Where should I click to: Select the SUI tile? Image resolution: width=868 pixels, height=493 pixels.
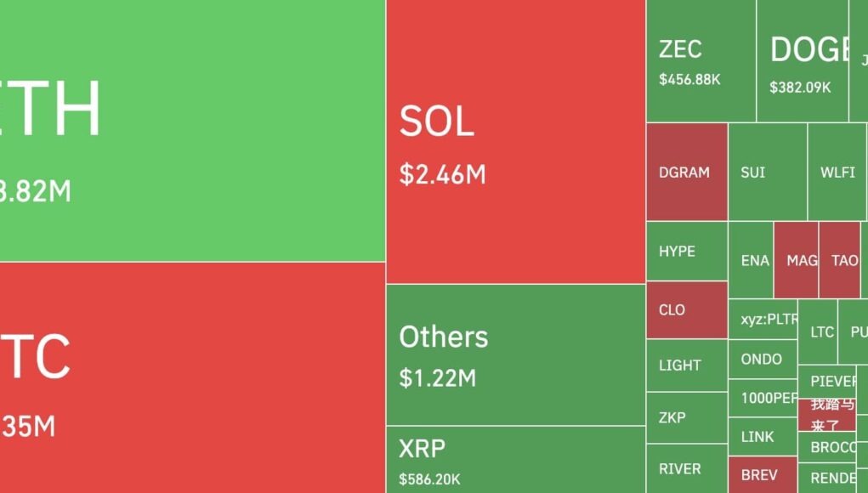pos(767,172)
